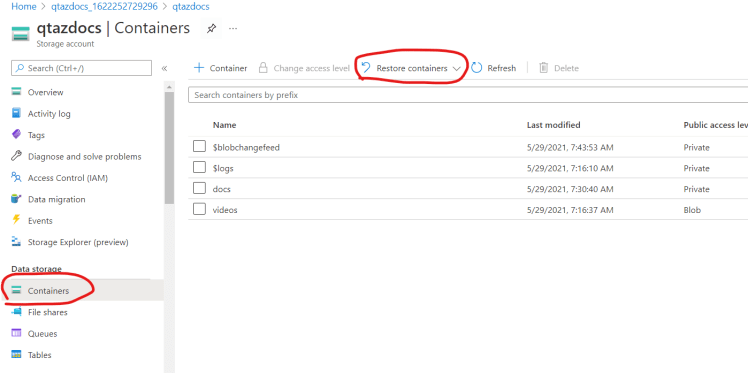Click the magnifier icon in sidebar search
This screenshot has height=373, width=748.
[20, 68]
